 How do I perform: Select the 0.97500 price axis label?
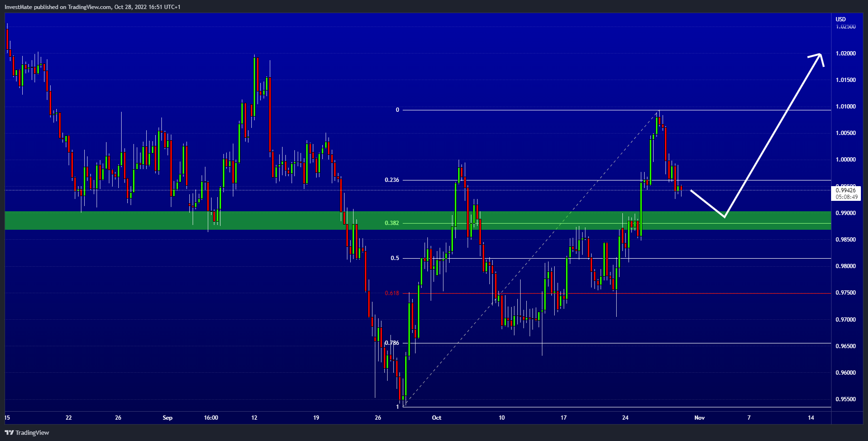click(x=846, y=293)
